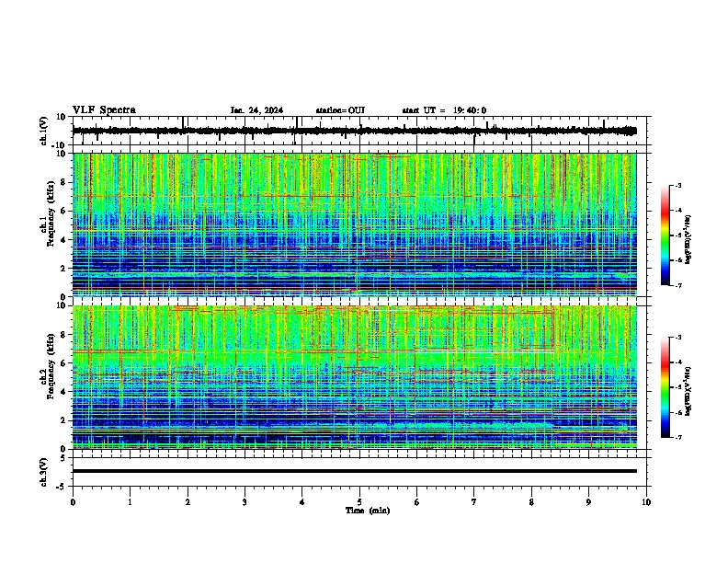Viewport: 728px width, 563px height.
Task: Click the flat black ch.3(V) trace
Action: point(354,471)
